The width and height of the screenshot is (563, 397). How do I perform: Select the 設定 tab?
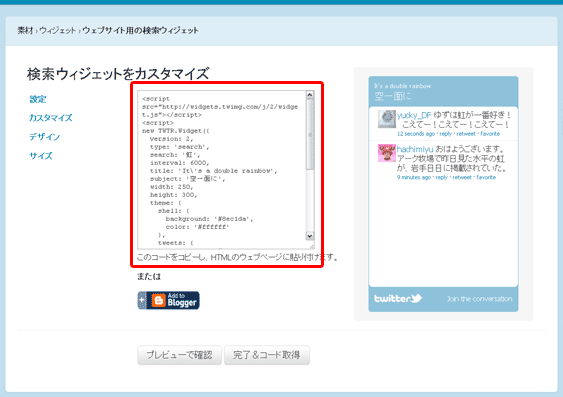pyautogui.click(x=38, y=99)
